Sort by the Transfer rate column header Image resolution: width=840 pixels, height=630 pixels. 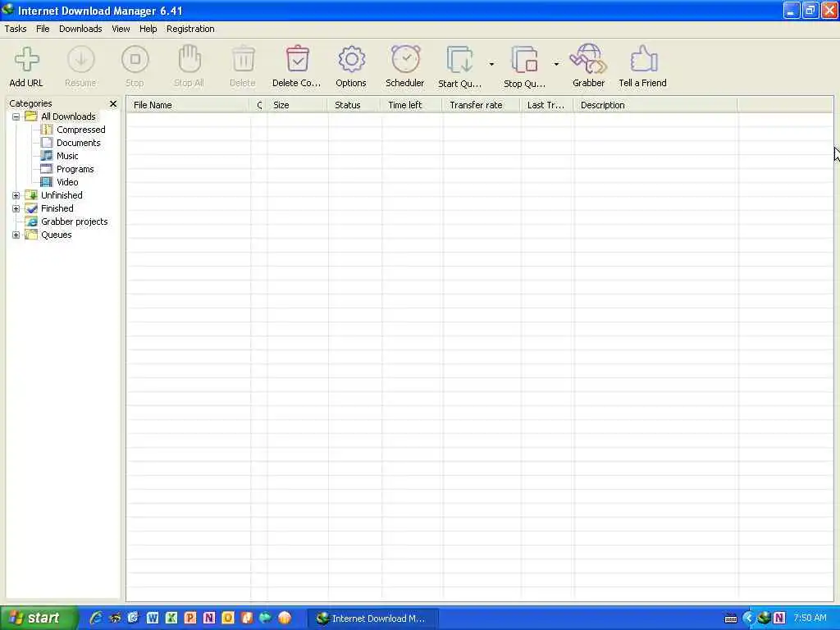pyautogui.click(x=482, y=105)
